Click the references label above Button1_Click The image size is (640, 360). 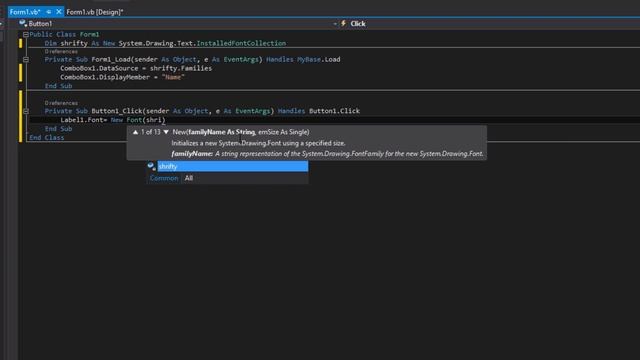(61, 103)
